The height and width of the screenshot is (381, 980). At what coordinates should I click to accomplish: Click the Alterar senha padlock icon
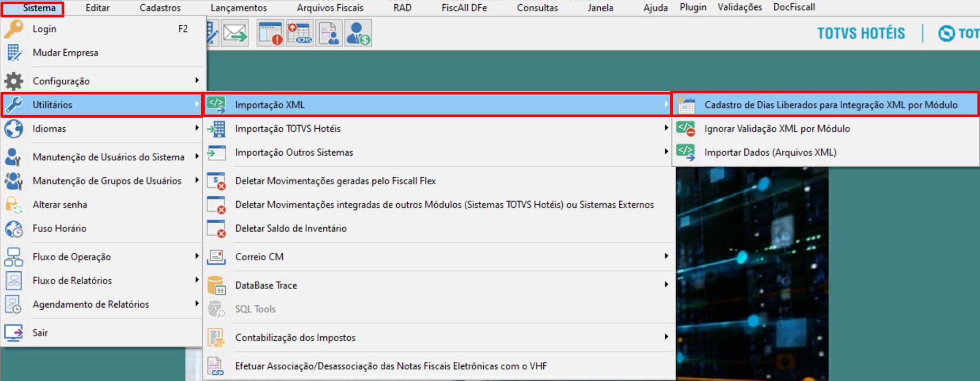pyautogui.click(x=14, y=205)
